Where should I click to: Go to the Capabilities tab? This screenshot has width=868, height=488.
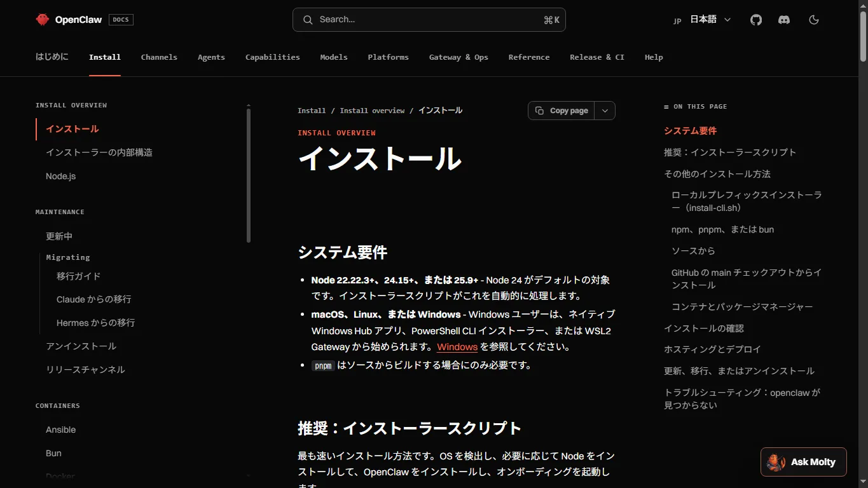[x=273, y=57]
